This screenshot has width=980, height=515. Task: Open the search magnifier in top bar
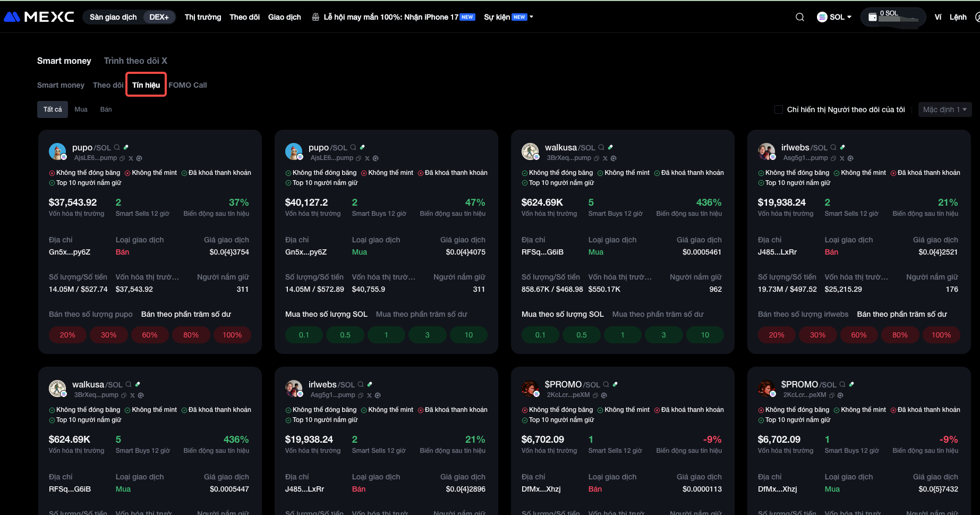(x=799, y=17)
